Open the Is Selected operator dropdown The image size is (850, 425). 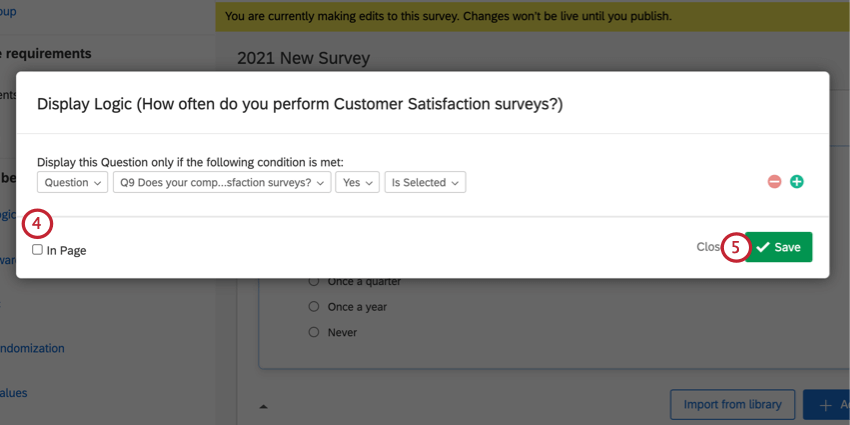(425, 182)
